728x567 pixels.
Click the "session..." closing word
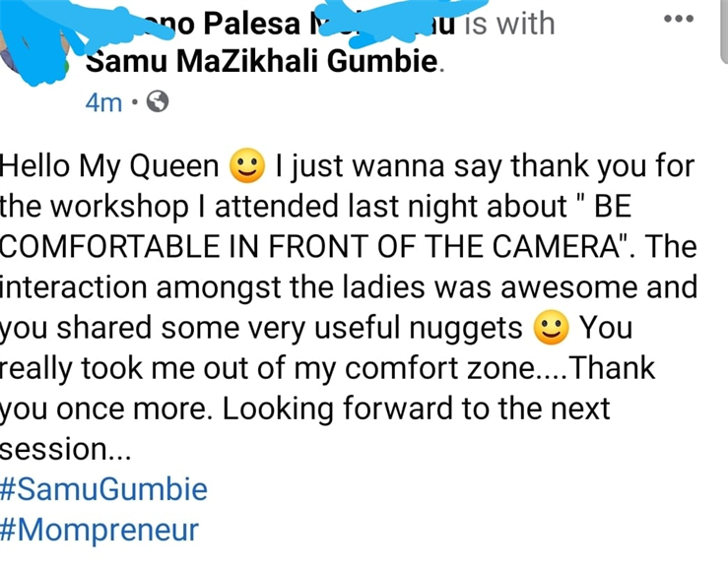(65, 450)
